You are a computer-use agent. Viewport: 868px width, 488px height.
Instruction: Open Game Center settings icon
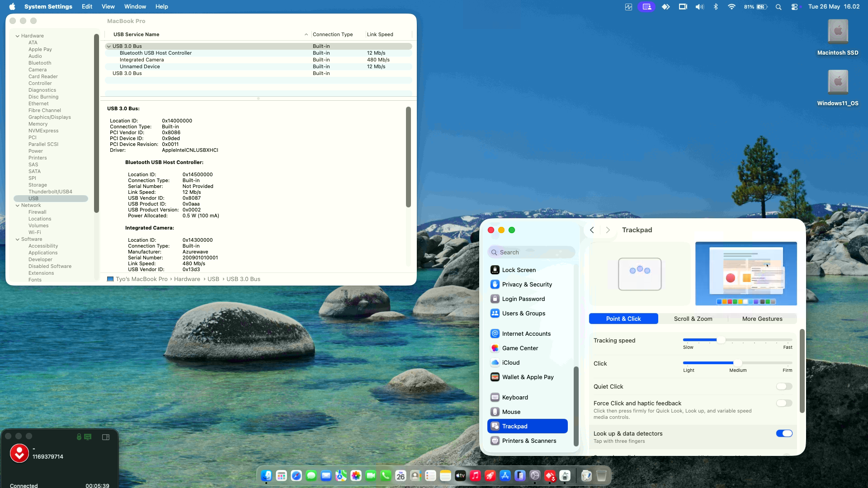495,348
